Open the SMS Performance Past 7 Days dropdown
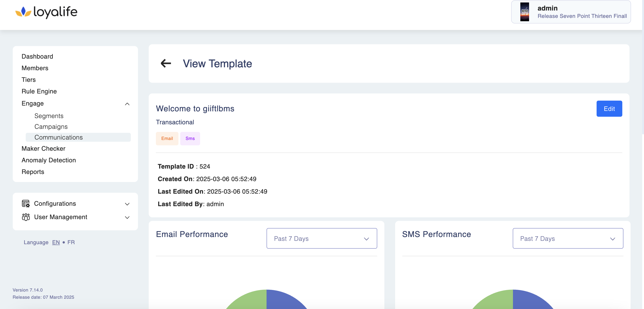Screen dimensions: 644x309 point(568,238)
